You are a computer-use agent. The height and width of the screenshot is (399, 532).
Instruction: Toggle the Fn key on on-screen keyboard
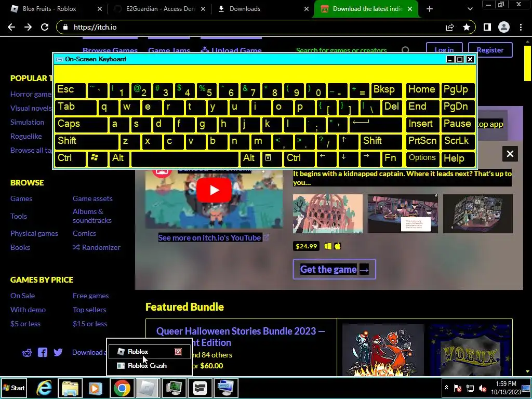(392, 158)
